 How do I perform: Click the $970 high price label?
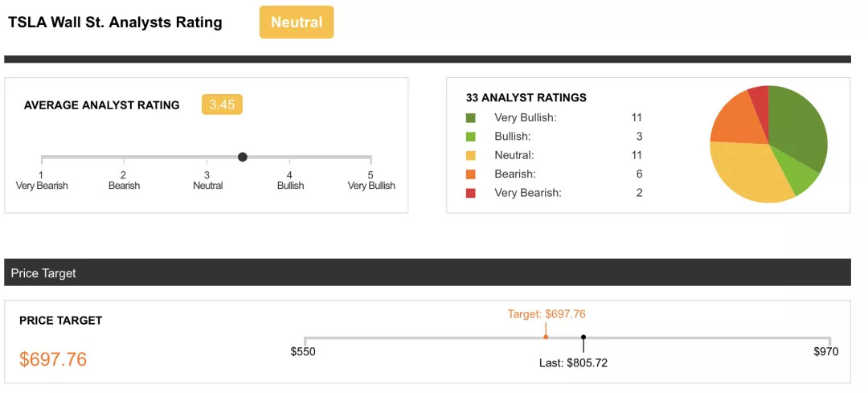(x=825, y=352)
